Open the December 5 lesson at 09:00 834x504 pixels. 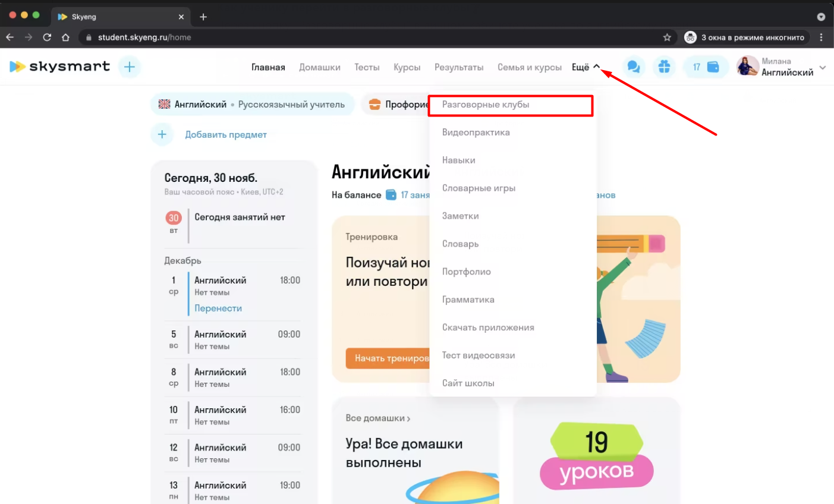pyautogui.click(x=232, y=340)
